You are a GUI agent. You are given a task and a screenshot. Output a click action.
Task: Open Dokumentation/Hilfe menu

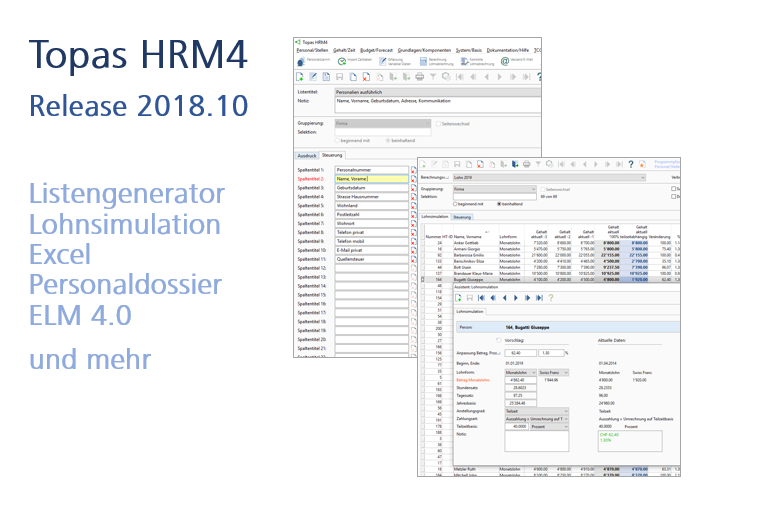tap(508, 50)
